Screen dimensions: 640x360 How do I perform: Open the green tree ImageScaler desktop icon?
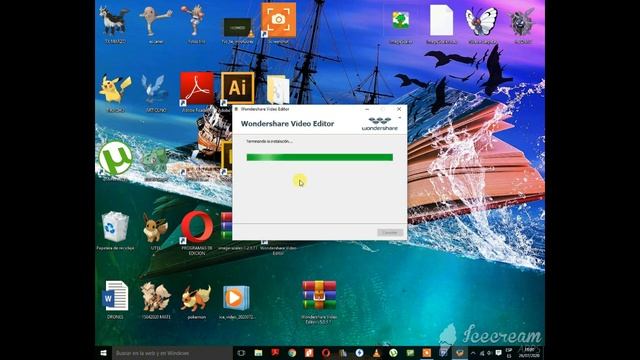click(400, 20)
